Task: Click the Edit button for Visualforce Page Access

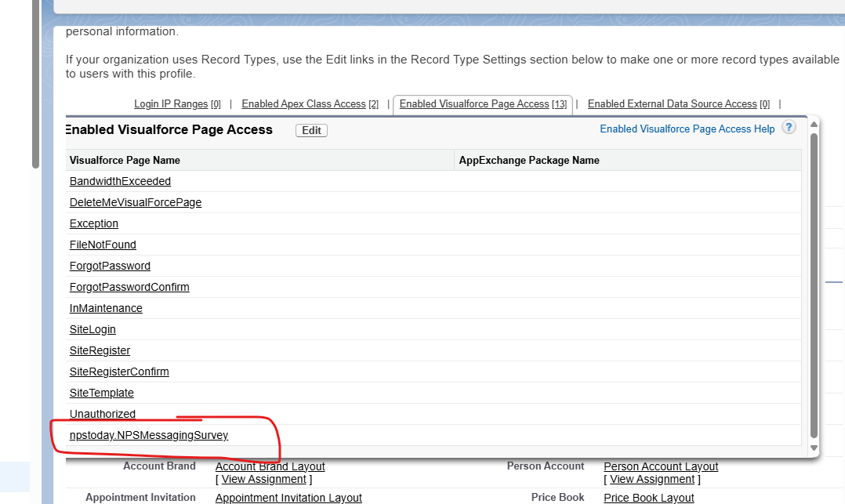Action: pyautogui.click(x=310, y=130)
